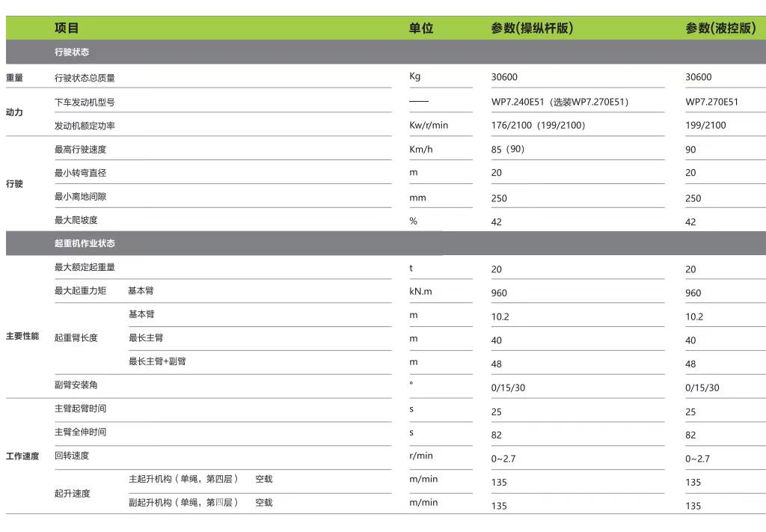Image resolution: width=766 pixels, height=532 pixels.
Task: Click the 主要性能 category label
Action: click(22, 336)
